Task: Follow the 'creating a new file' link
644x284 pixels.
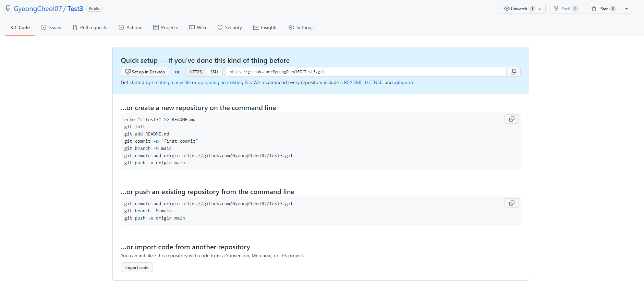Action: 171,82
